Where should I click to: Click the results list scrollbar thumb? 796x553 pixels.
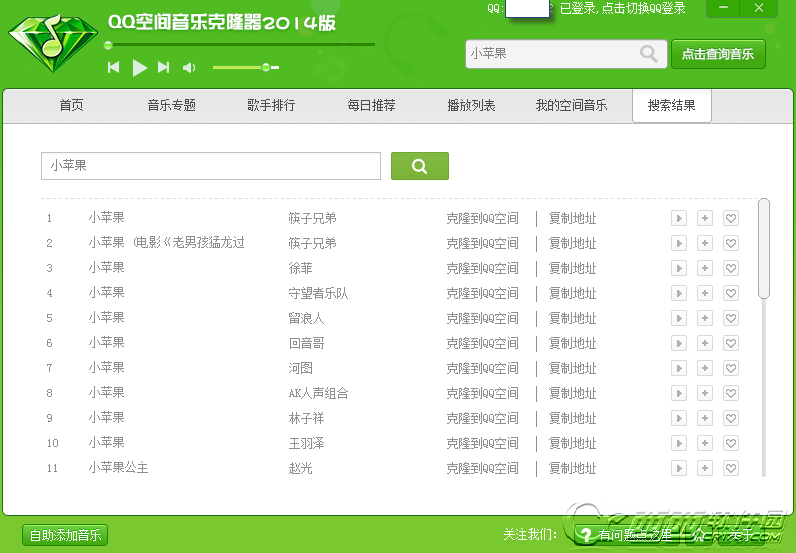point(764,248)
